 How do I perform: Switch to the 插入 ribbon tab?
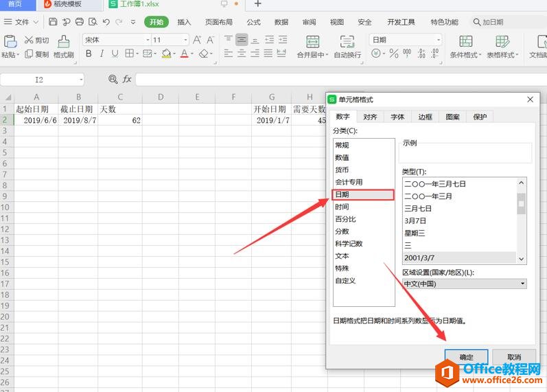pos(184,23)
